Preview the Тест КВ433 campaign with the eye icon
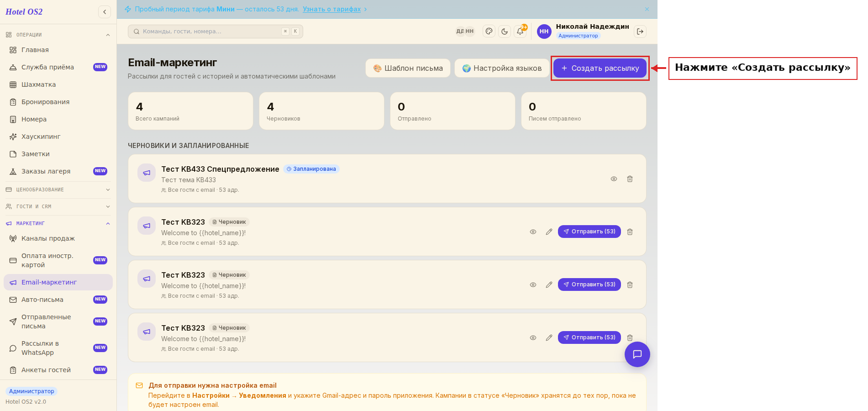This screenshot has height=411, width=868. [x=614, y=179]
